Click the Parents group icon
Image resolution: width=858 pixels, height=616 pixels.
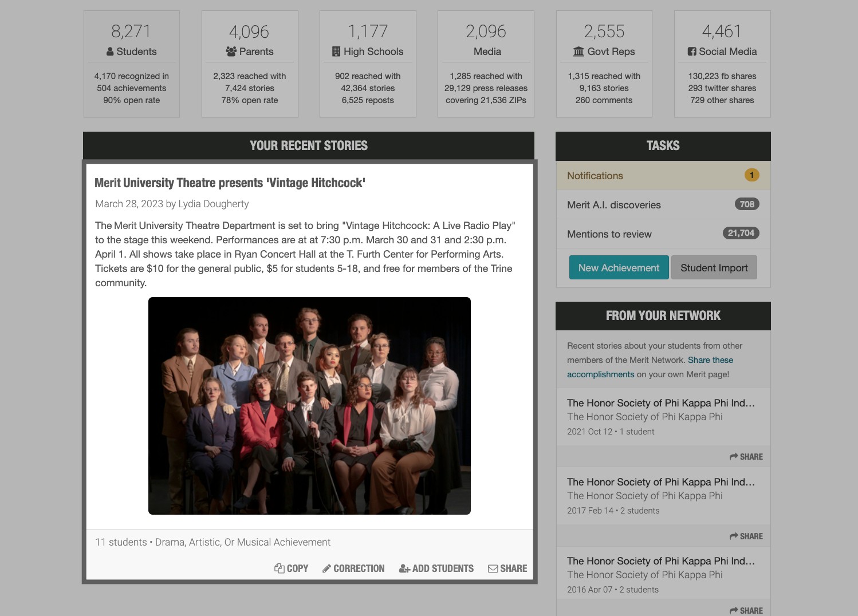coord(231,52)
